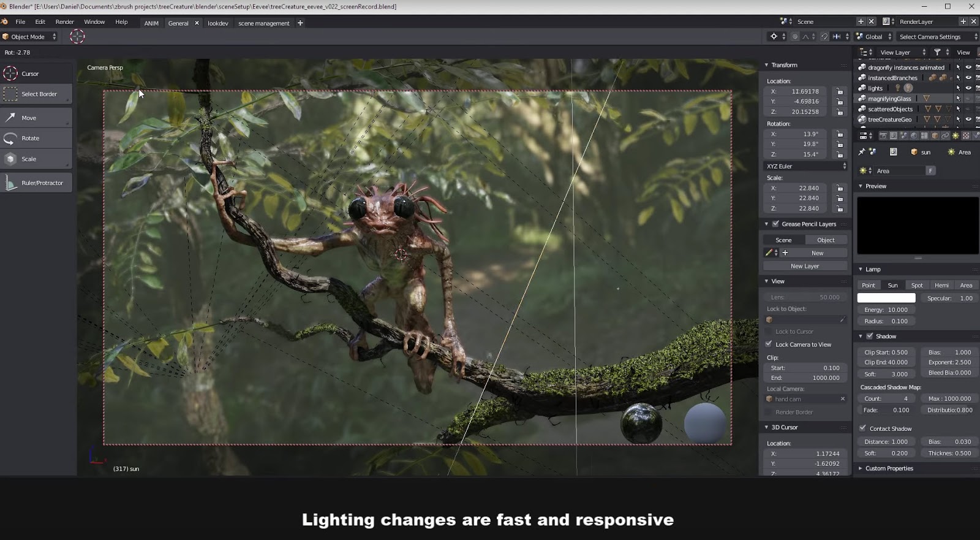Select the Select Border tool

coord(36,94)
